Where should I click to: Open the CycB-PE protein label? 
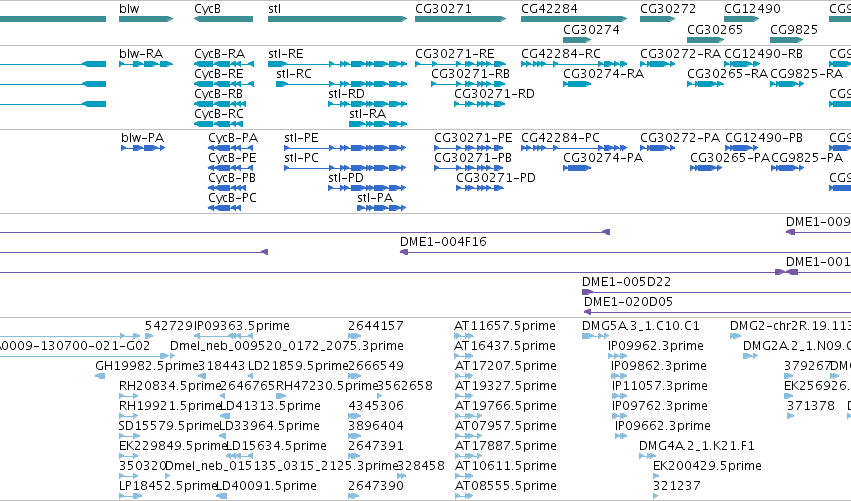point(232,158)
